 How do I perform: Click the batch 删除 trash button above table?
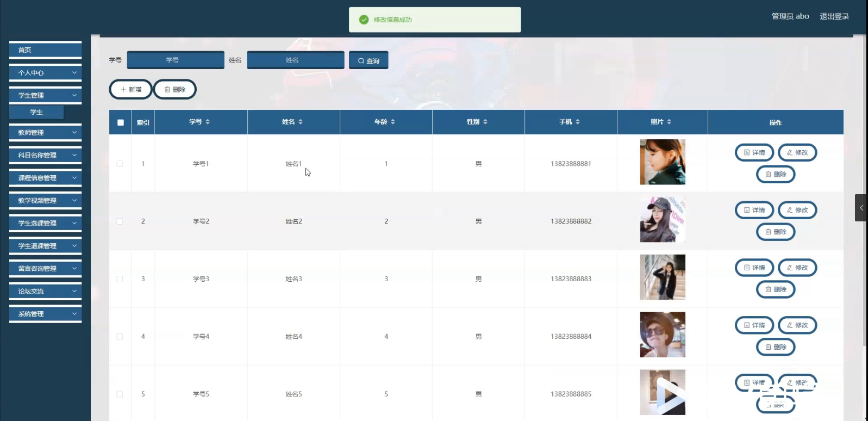174,90
